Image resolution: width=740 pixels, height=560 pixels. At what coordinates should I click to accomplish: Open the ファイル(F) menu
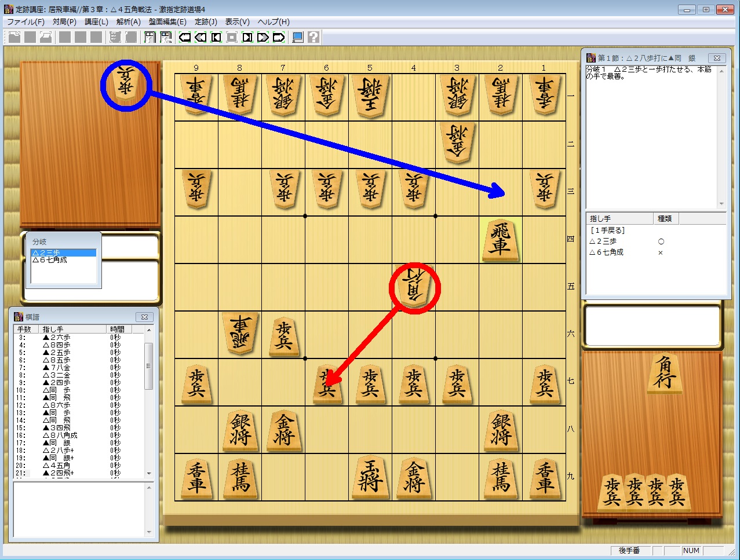25,22
